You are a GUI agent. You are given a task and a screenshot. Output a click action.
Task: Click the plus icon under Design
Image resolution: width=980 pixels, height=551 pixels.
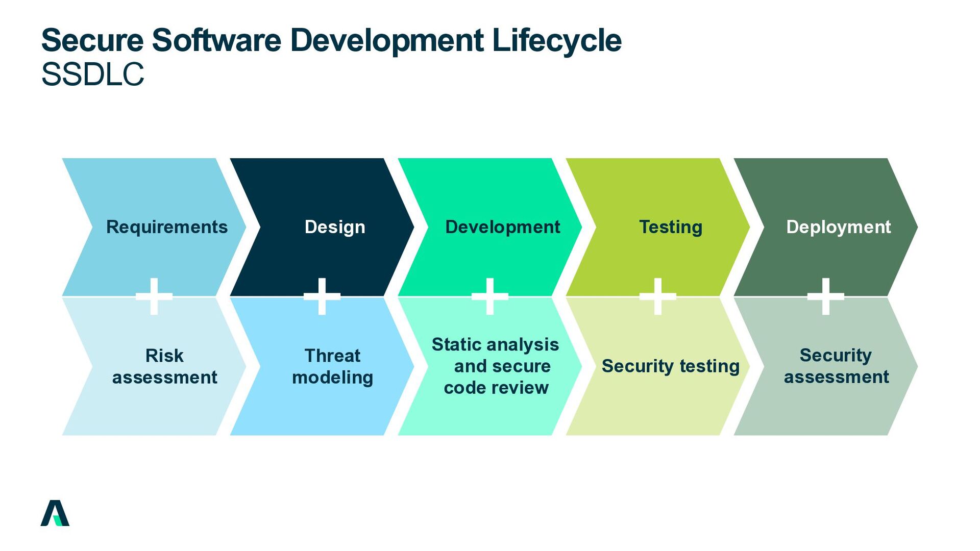322,296
